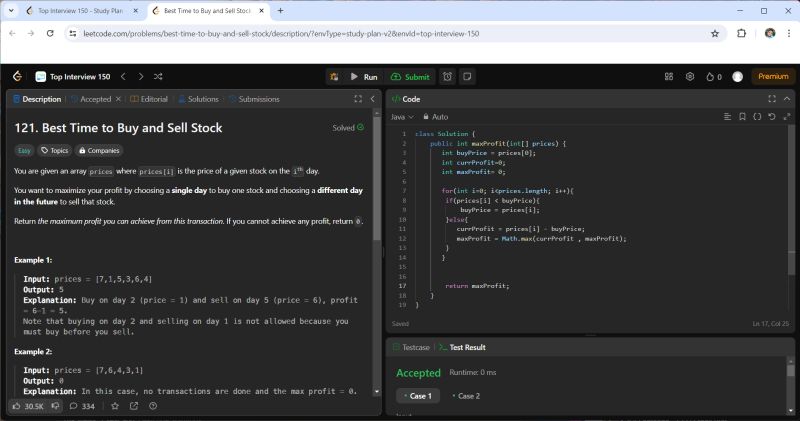800x421 pixels.
Task: Dislike the problem thumbs down
Action: coord(56,406)
